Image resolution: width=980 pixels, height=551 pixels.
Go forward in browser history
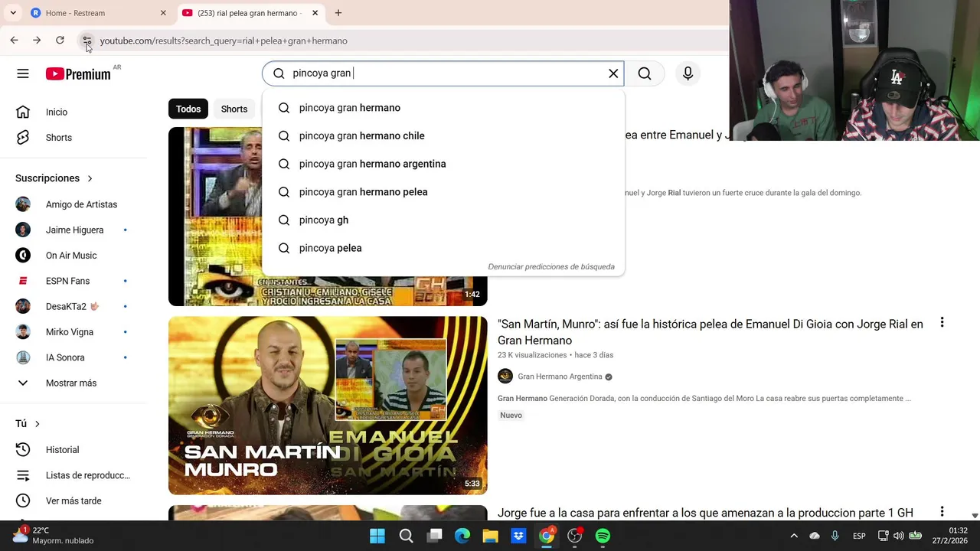tap(37, 41)
